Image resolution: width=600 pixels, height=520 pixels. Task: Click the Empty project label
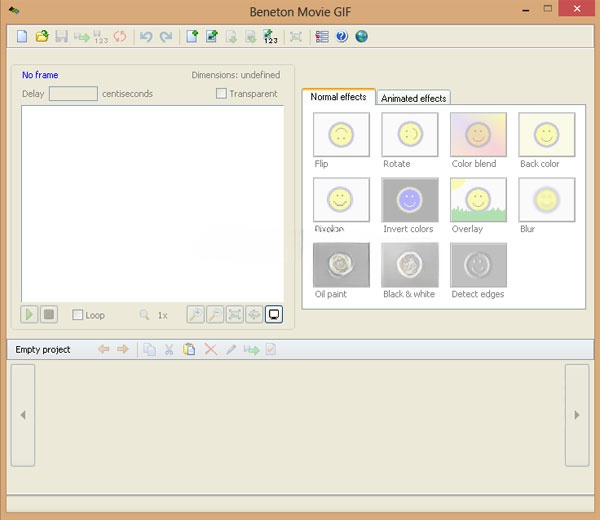pos(43,350)
